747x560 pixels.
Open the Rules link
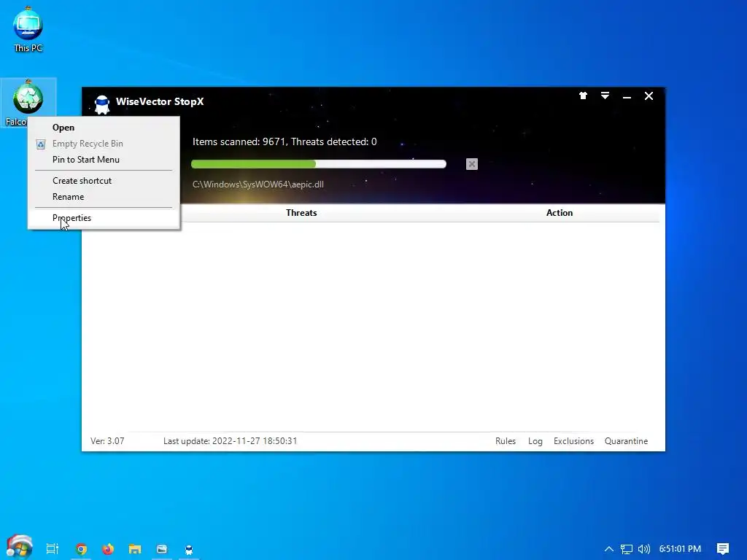coord(506,441)
